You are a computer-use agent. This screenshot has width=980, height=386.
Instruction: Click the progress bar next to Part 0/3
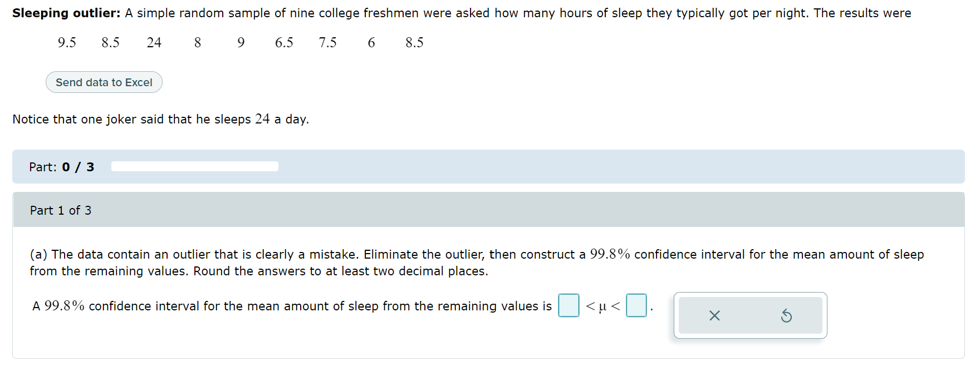(195, 166)
